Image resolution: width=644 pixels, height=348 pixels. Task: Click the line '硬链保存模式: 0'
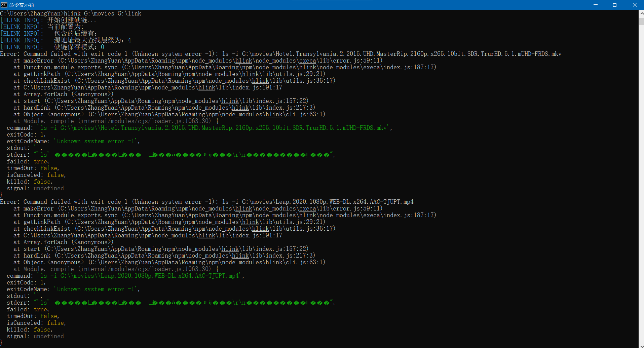(79, 47)
